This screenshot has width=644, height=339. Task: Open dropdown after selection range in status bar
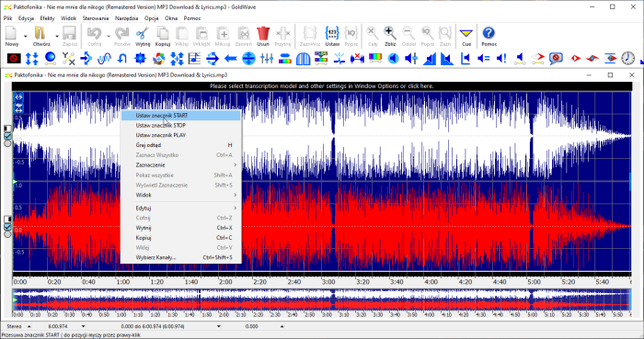tap(219, 327)
